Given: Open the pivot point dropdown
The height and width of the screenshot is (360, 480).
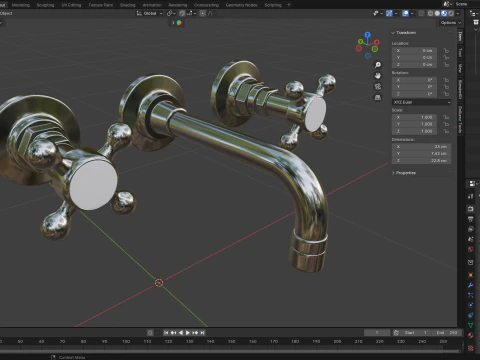Looking at the screenshot, I should click(x=171, y=13).
